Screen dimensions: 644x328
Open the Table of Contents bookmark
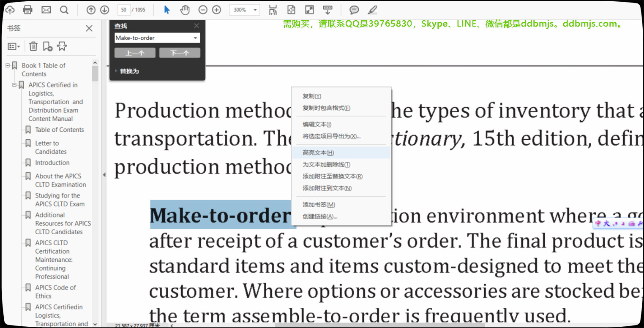(x=60, y=130)
